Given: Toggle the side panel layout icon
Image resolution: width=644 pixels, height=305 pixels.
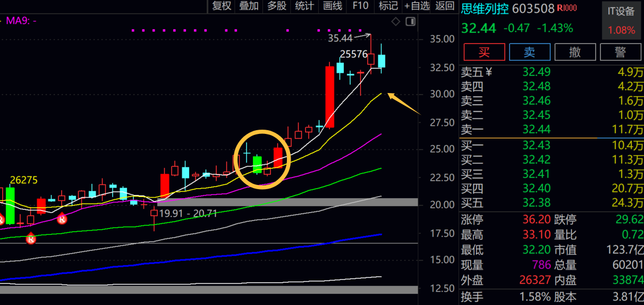Looking at the screenshot, I should [x=410, y=22].
